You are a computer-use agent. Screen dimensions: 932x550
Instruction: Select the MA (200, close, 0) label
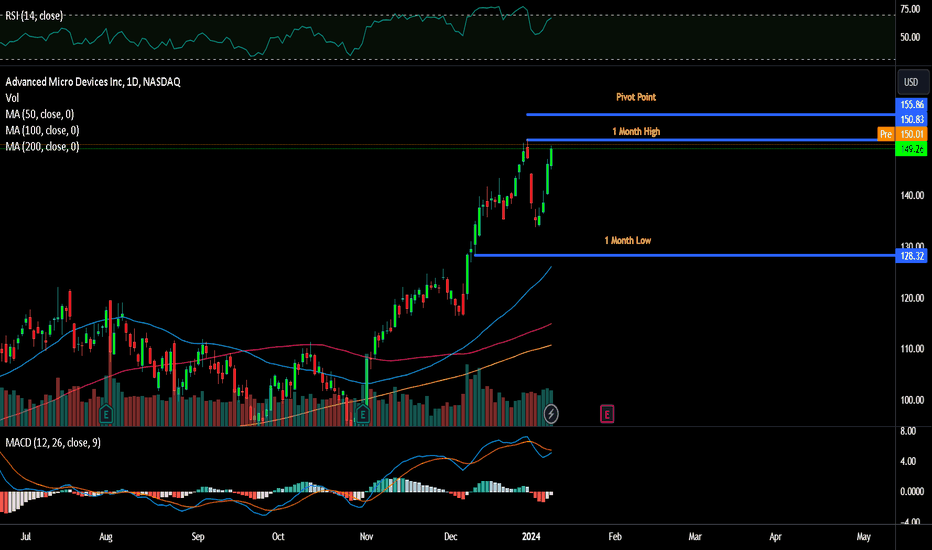pyautogui.click(x=42, y=146)
